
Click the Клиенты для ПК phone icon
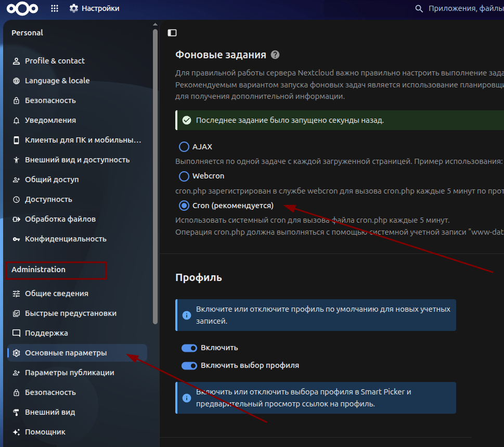(x=17, y=140)
